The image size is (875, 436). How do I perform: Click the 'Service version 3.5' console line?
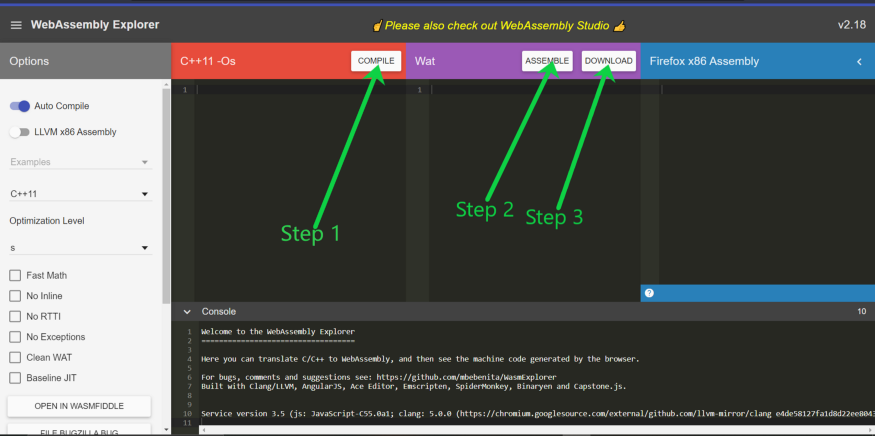click(x=536, y=414)
